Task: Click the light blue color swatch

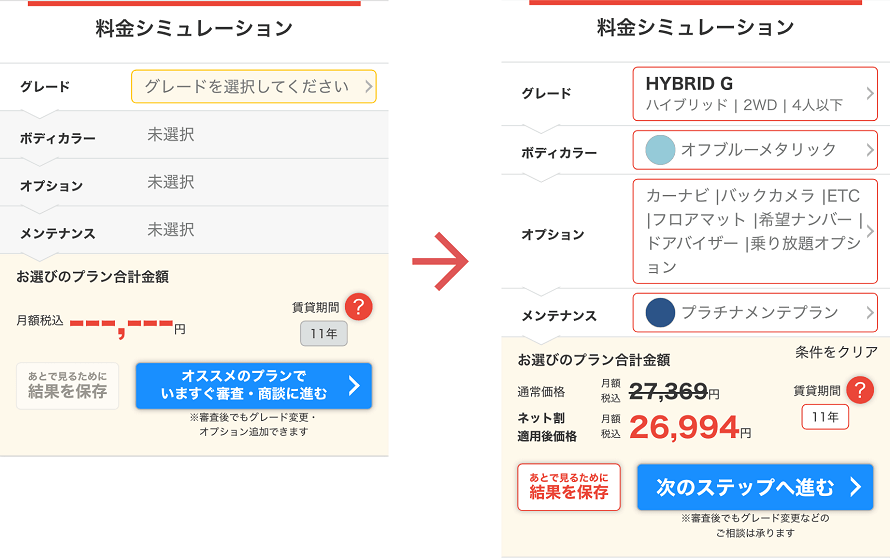Action: click(x=660, y=150)
